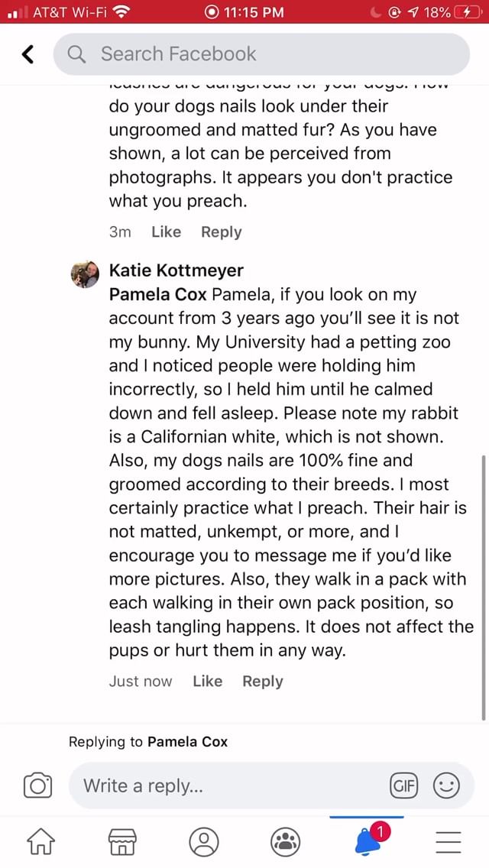The image size is (489, 868).
Task: Reply to Katie Kottmeyer's comment
Action: click(x=262, y=681)
